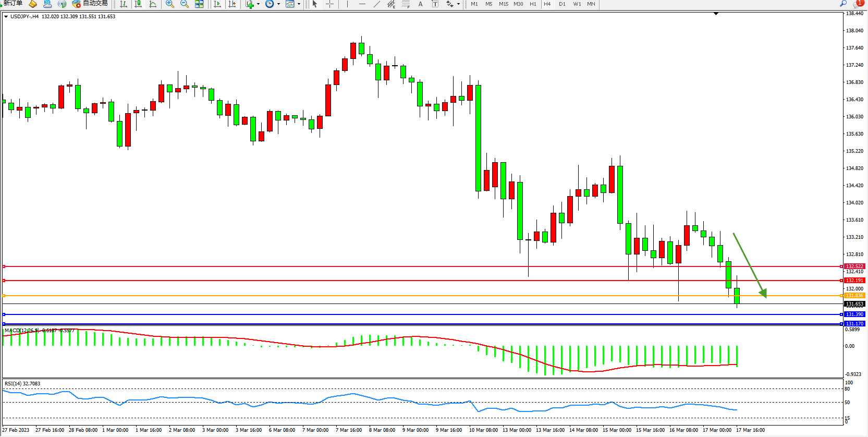Switch chart to candlestick display
The width and height of the screenshot is (868, 437).
[138, 4]
